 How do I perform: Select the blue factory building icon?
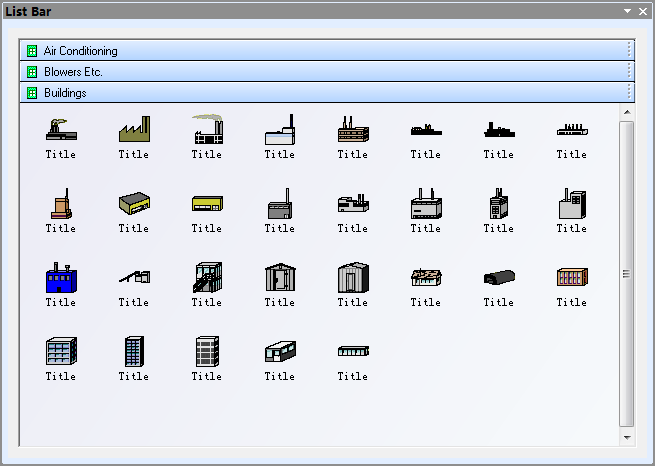click(x=60, y=276)
